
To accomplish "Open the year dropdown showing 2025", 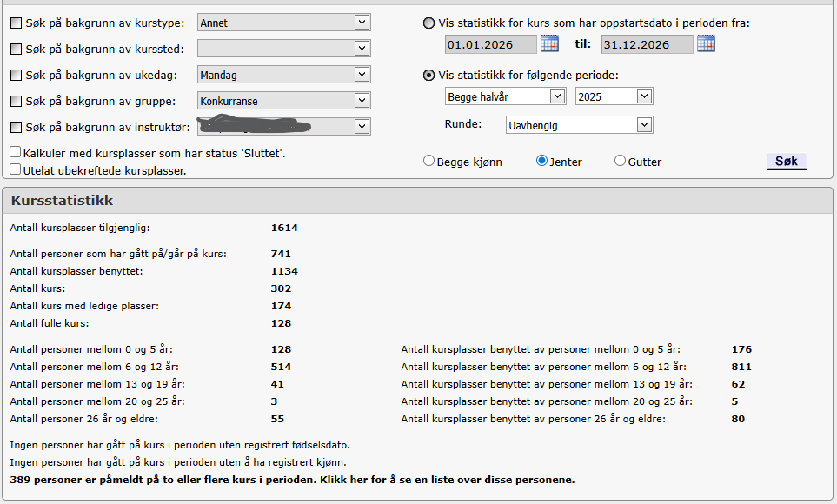I will click(x=613, y=96).
